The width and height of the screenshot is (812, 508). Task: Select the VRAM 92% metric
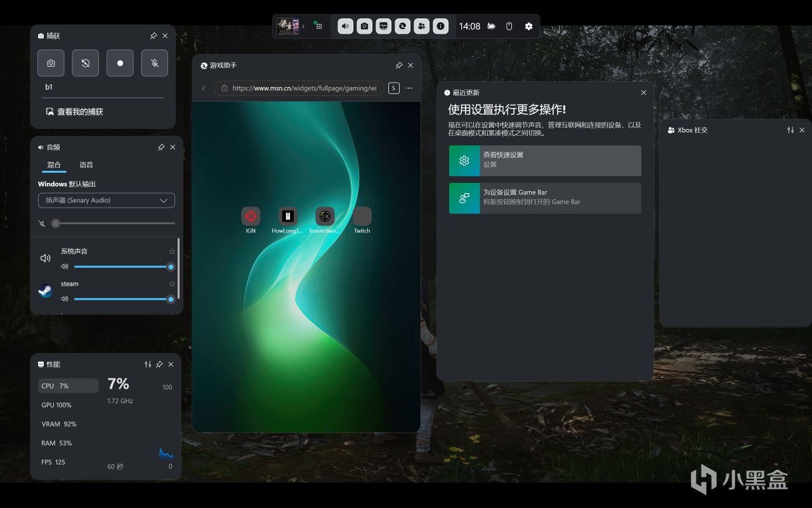coord(69,424)
